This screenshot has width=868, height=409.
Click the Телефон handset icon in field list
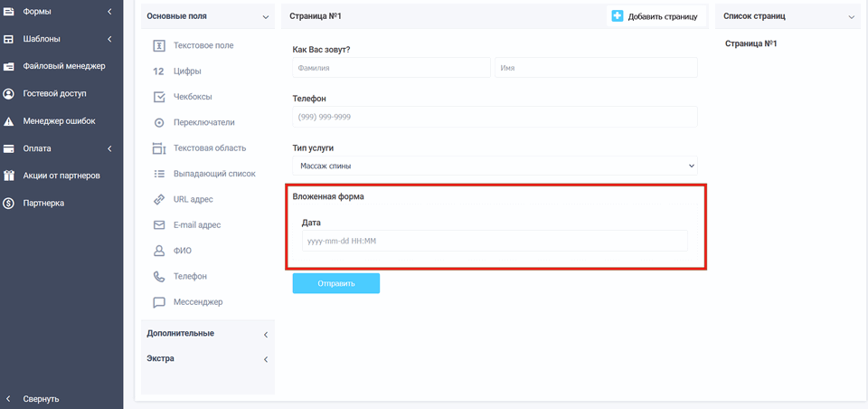coord(159,276)
